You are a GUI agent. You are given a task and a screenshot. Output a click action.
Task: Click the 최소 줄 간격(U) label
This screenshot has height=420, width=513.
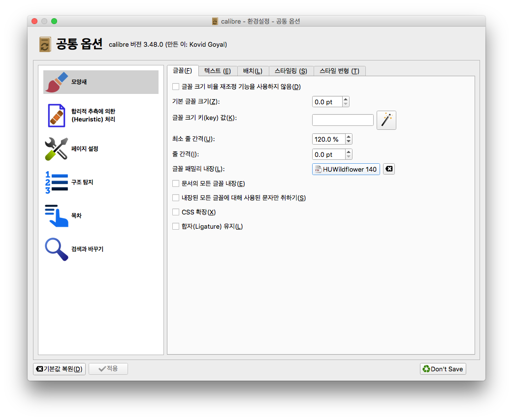pyautogui.click(x=193, y=139)
